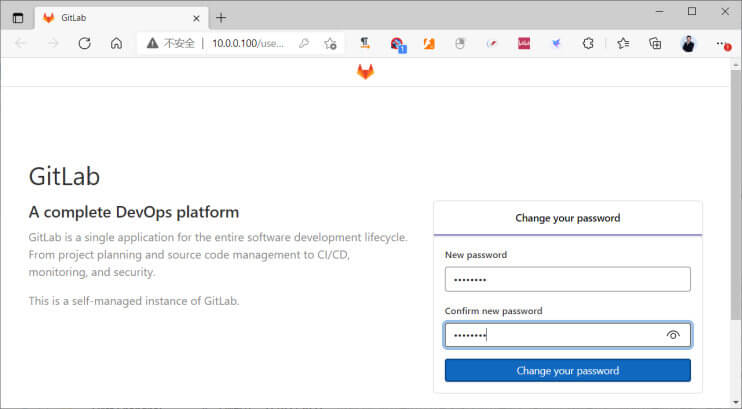Maximize the browser window

pyautogui.click(x=692, y=11)
